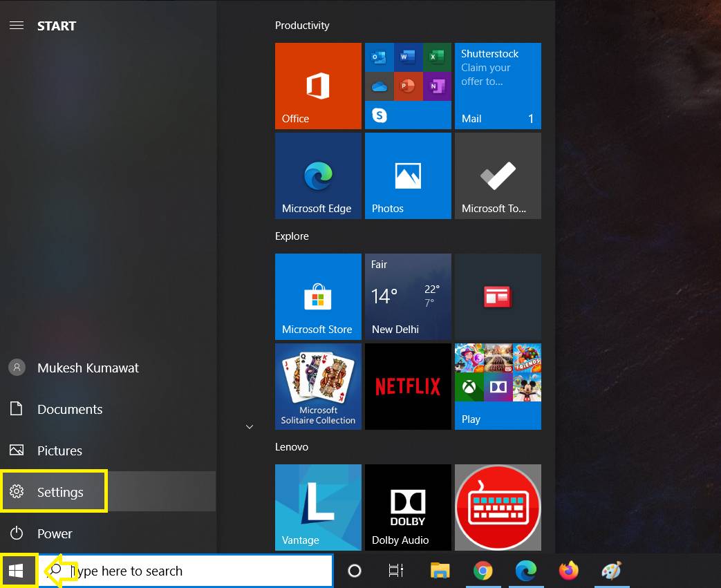The height and width of the screenshot is (588, 721).
Task: Open Pictures from the Start sidebar
Action: pyautogui.click(x=108, y=451)
